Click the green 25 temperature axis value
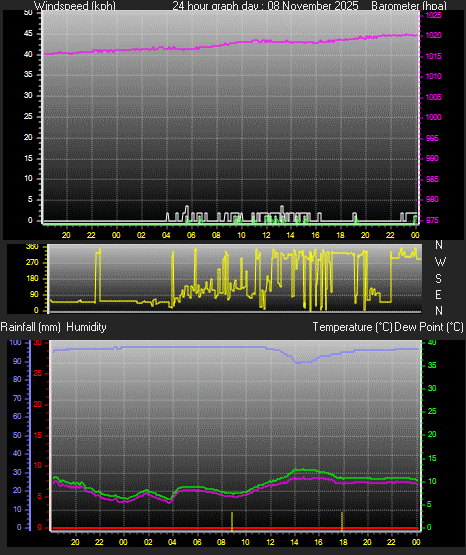Screen dimensions: 466x555 click(432, 411)
